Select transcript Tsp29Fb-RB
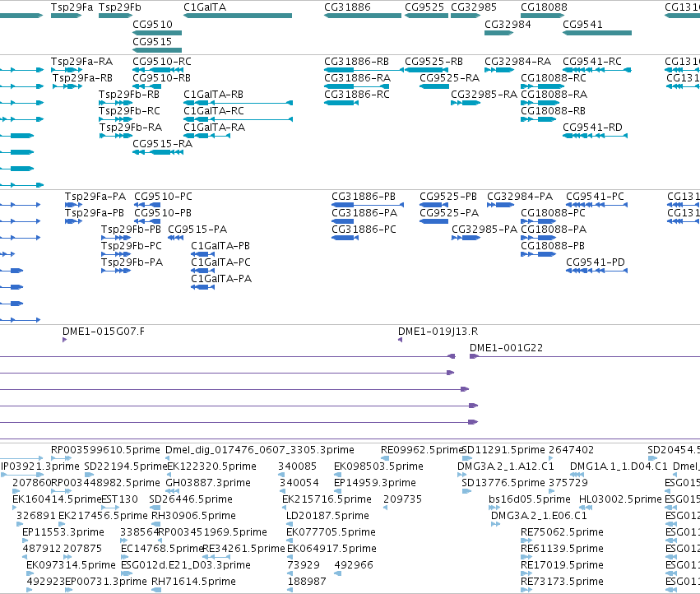This screenshot has width=700, height=594. (x=115, y=103)
